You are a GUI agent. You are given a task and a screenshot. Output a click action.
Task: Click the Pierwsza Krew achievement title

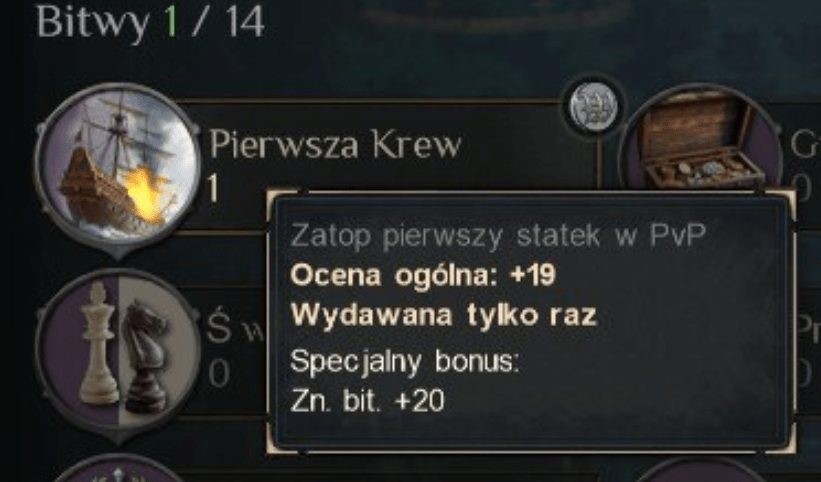[x=335, y=144]
